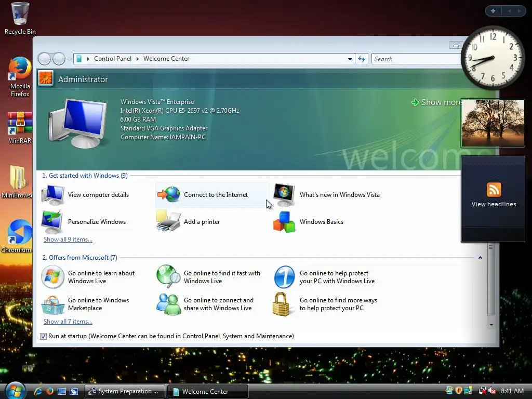The height and width of the screenshot is (399, 532).
Task: Click the Administrator user picture
Action: 46,78
